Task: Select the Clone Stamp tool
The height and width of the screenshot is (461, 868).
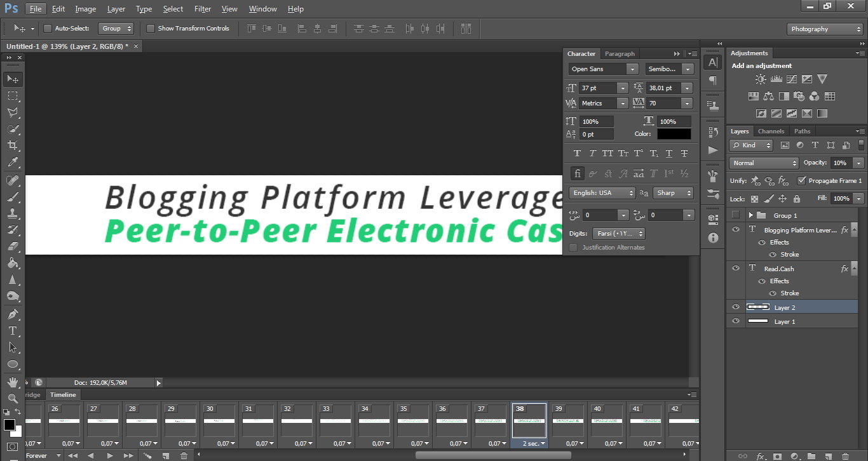Action: tap(13, 213)
